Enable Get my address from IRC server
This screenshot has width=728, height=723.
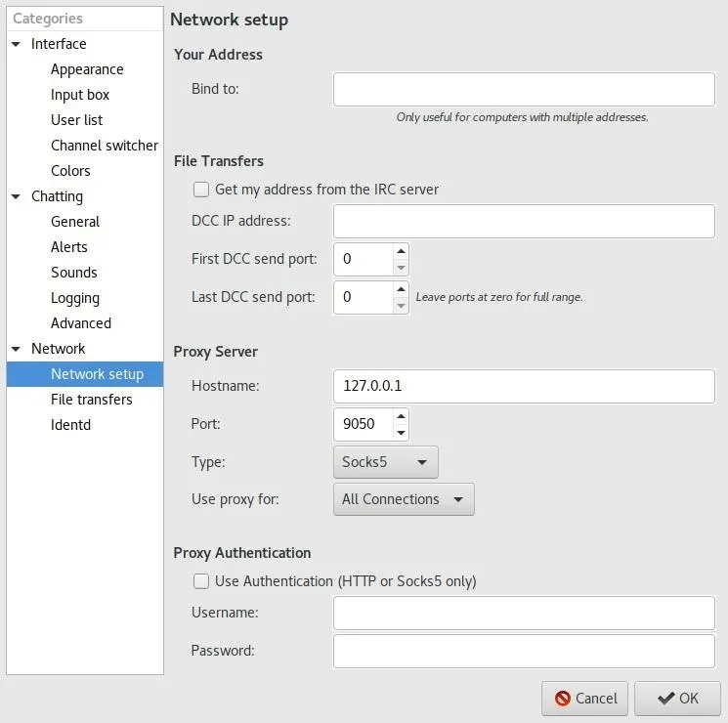201,190
